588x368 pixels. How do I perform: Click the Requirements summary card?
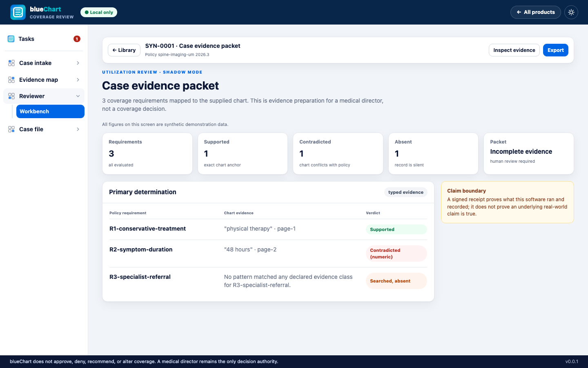click(147, 154)
